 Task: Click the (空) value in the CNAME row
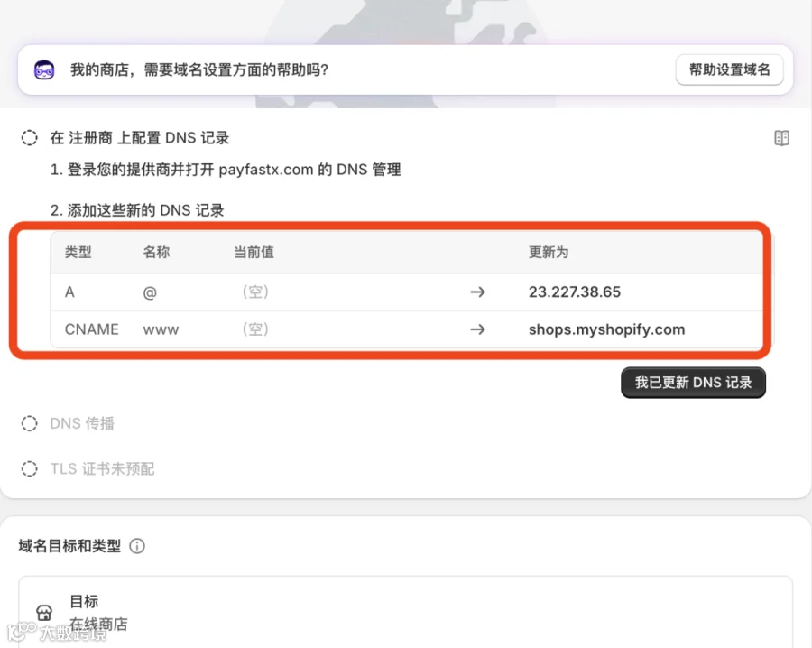[255, 329]
